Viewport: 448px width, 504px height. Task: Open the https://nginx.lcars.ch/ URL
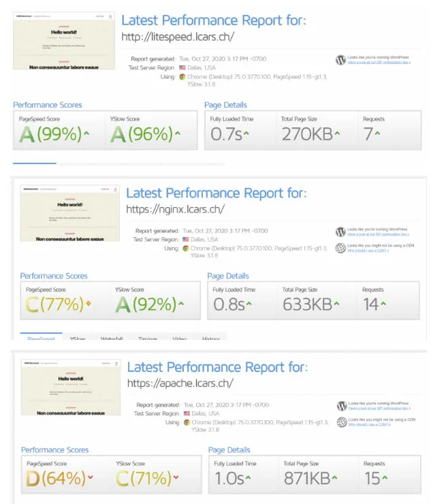[x=176, y=209]
